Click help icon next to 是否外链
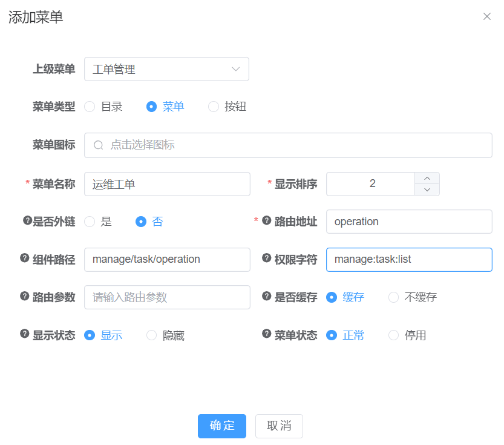Viewport: 504px width, 445px height. (27, 221)
